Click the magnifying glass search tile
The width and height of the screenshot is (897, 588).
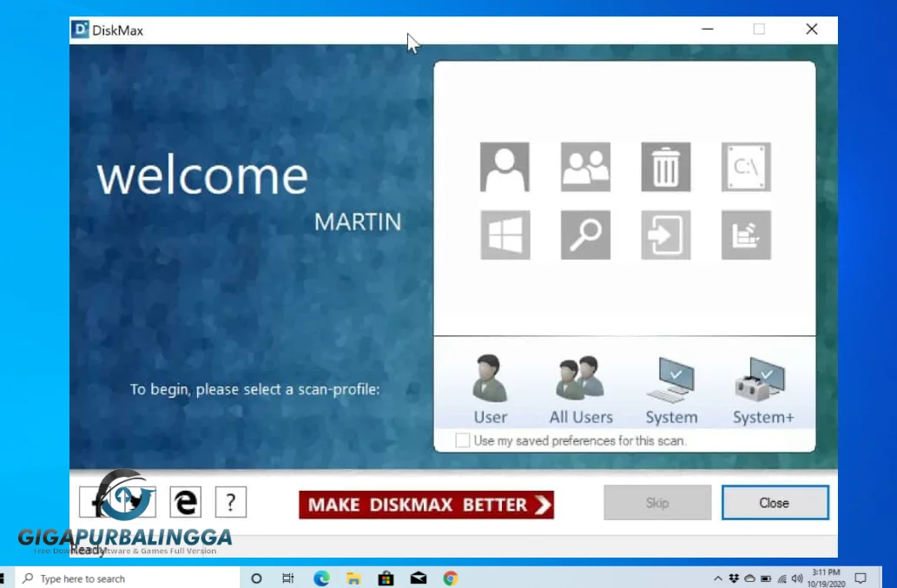pyautogui.click(x=585, y=235)
